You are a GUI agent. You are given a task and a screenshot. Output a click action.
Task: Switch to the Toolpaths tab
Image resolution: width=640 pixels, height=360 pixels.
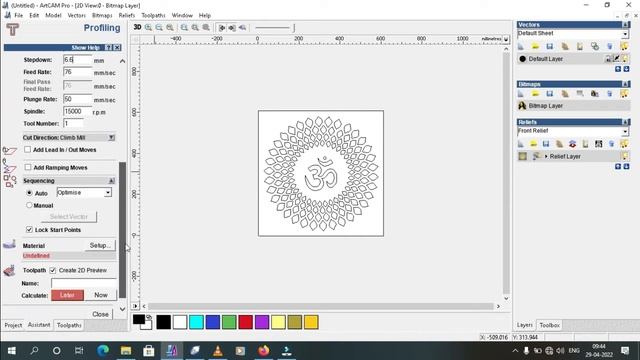point(69,325)
